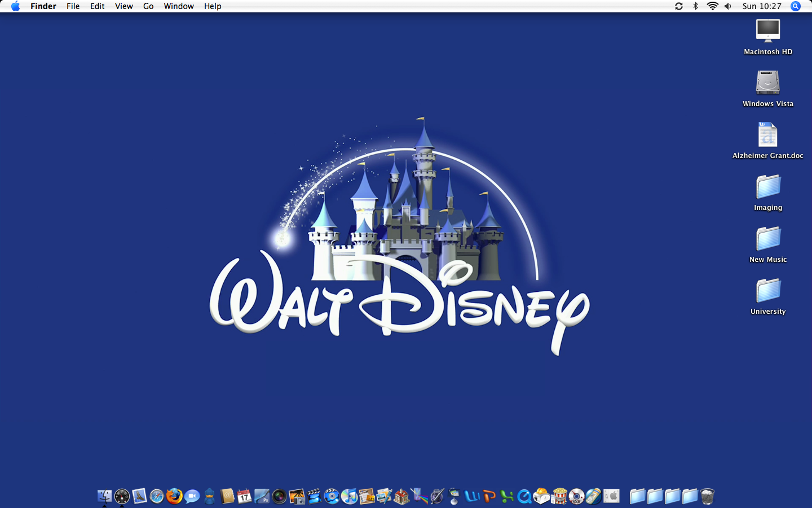This screenshot has width=812, height=508.
Task: Open the Go menu
Action: click(148, 6)
